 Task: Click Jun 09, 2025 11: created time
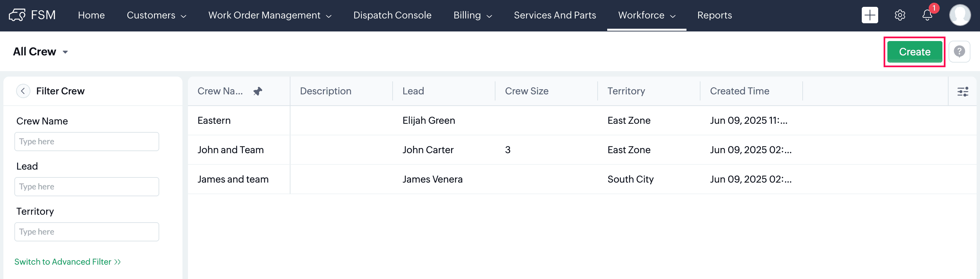[748, 121]
